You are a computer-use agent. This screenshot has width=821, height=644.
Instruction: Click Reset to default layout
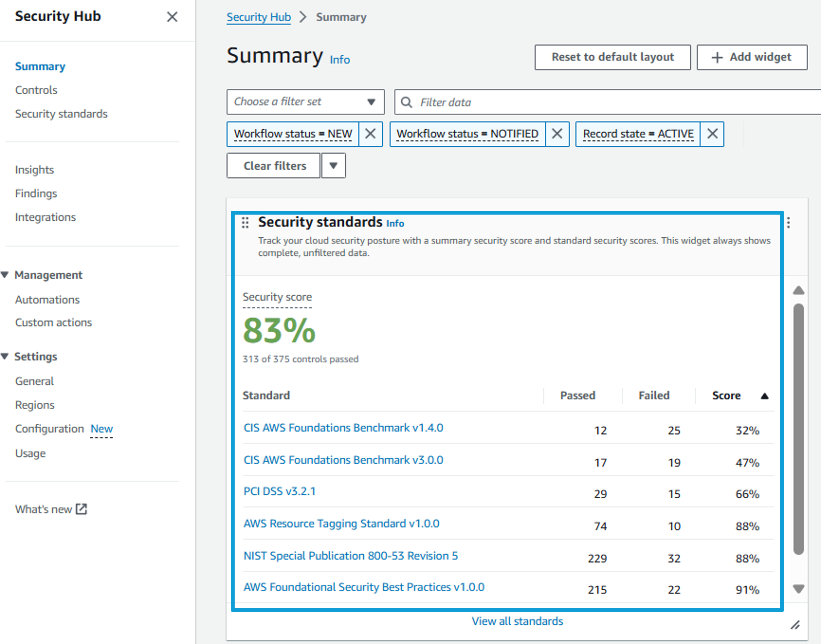point(613,57)
